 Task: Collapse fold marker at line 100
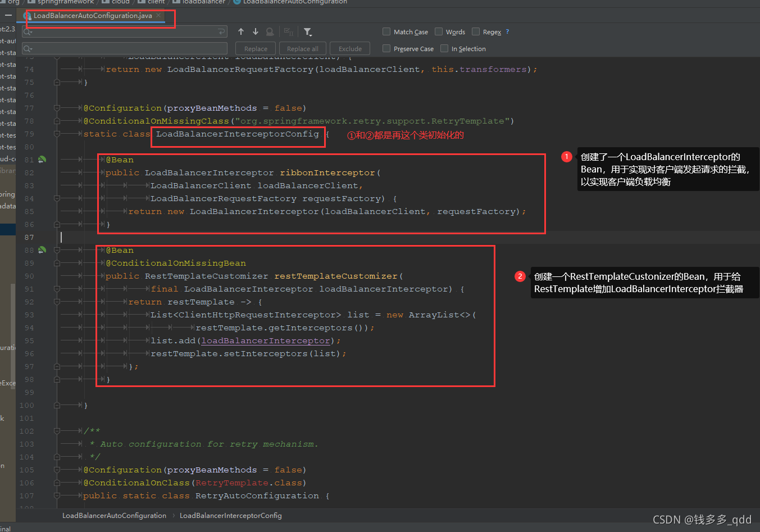point(57,405)
